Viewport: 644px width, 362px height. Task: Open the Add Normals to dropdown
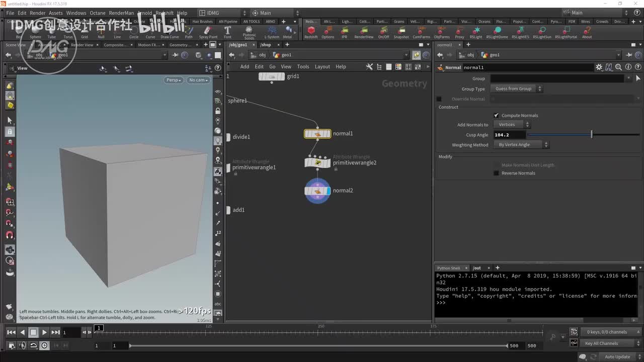pyautogui.click(x=512, y=125)
